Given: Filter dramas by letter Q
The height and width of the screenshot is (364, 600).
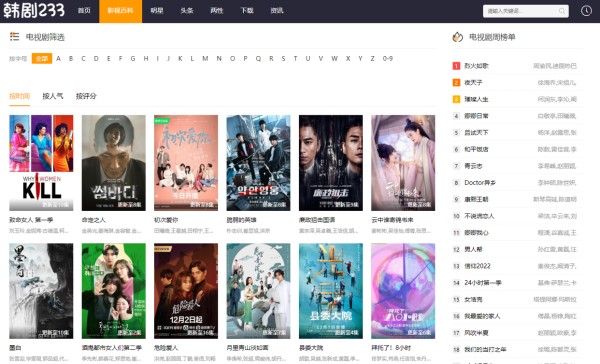Looking at the screenshot, I should (258, 59).
